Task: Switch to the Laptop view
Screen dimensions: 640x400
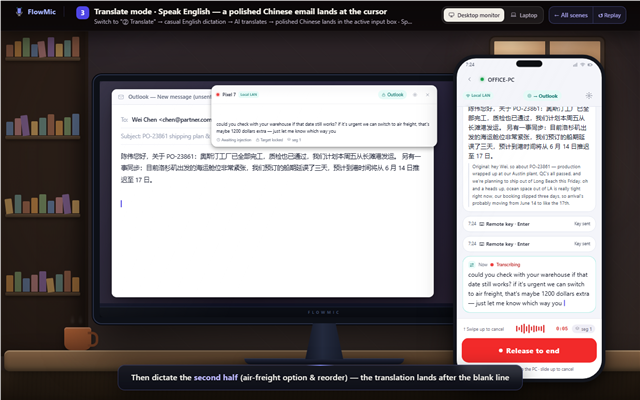Action: (x=524, y=15)
